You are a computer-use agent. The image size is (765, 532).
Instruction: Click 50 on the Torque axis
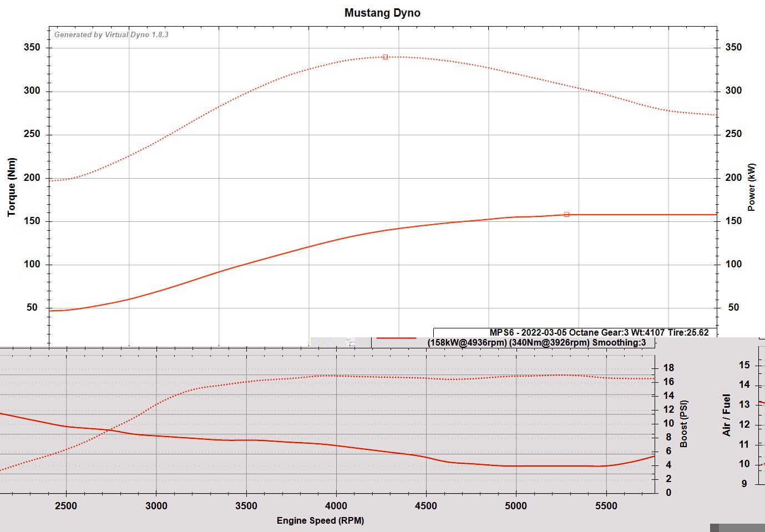[32, 308]
